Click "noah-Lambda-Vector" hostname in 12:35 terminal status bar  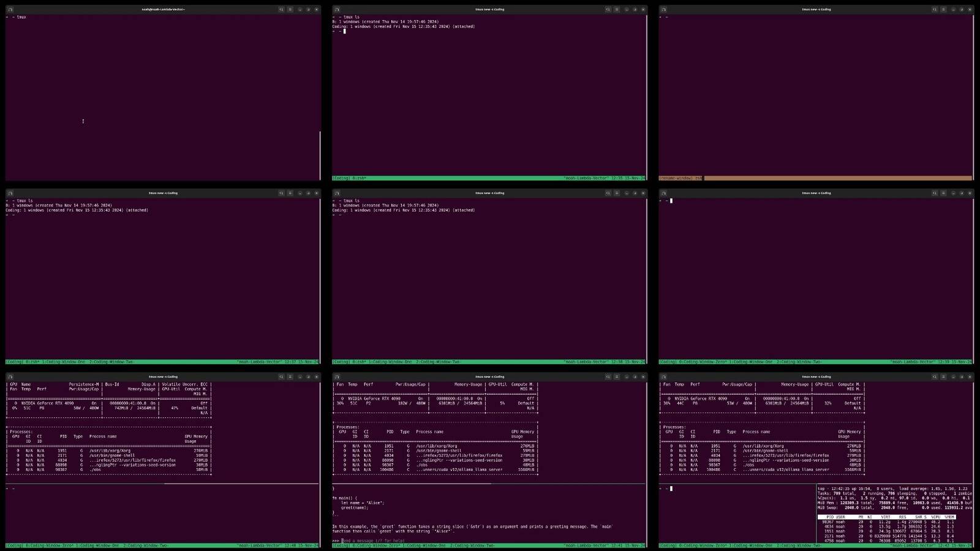(x=586, y=178)
